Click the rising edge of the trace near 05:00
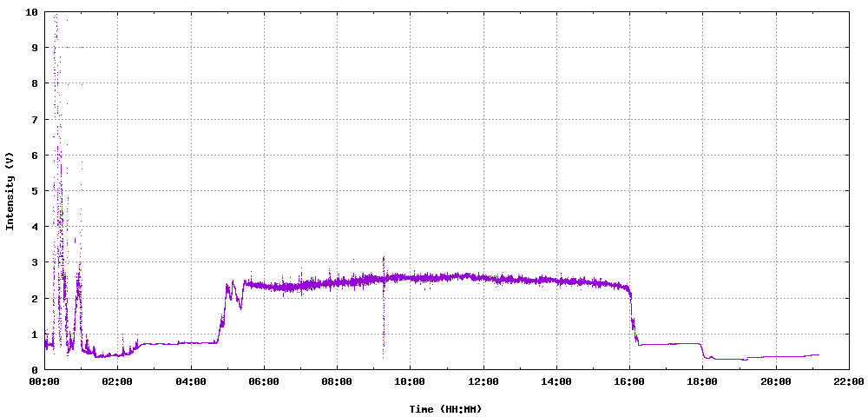Screen dimensions: 868x417 click(222, 313)
